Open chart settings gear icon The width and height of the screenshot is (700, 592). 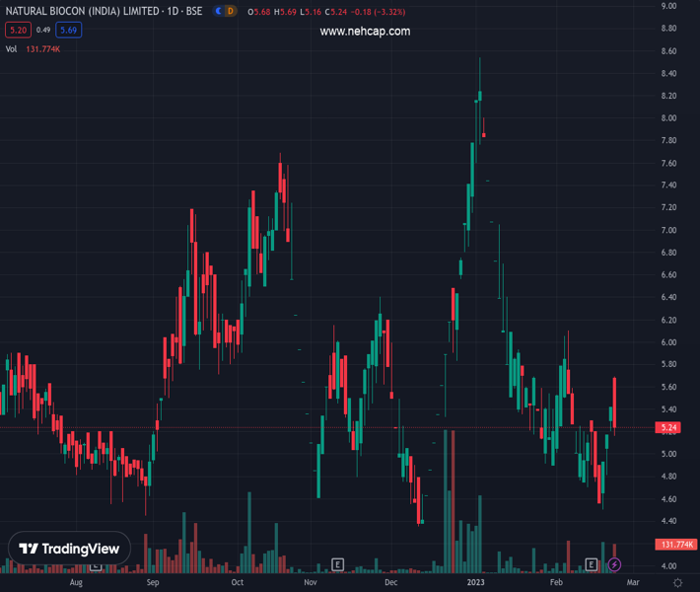[x=677, y=583]
